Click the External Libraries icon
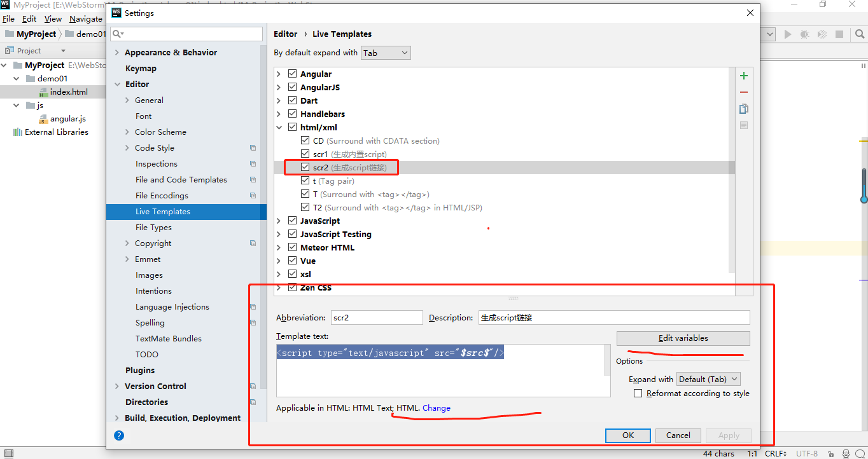This screenshot has width=868, height=459. [18, 132]
